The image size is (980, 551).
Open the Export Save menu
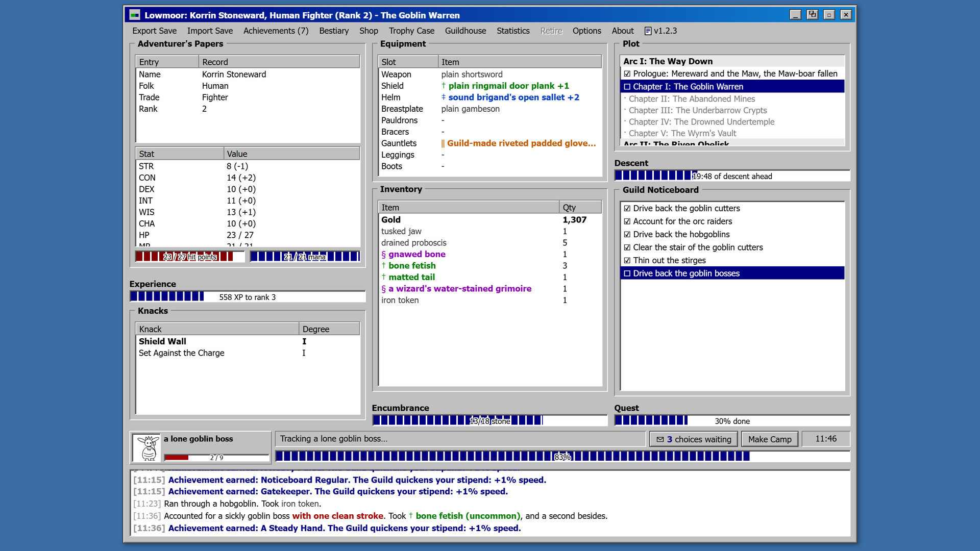click(154, 31)
